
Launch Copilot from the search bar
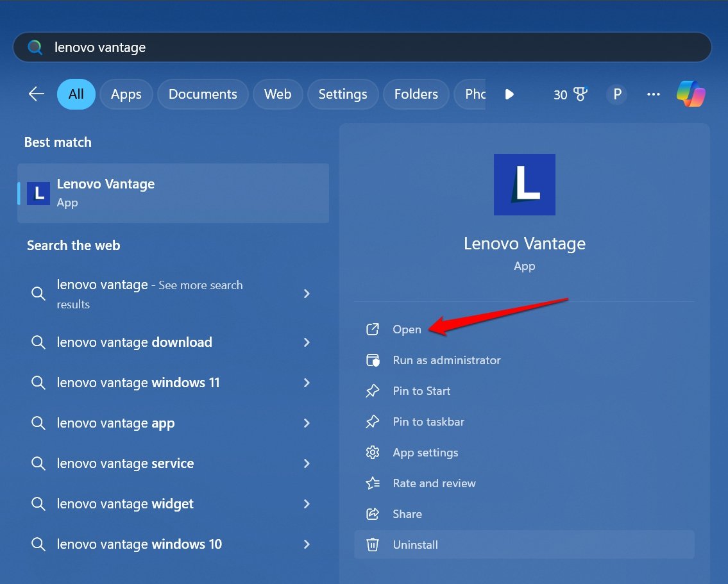click(x=691, y=94)
